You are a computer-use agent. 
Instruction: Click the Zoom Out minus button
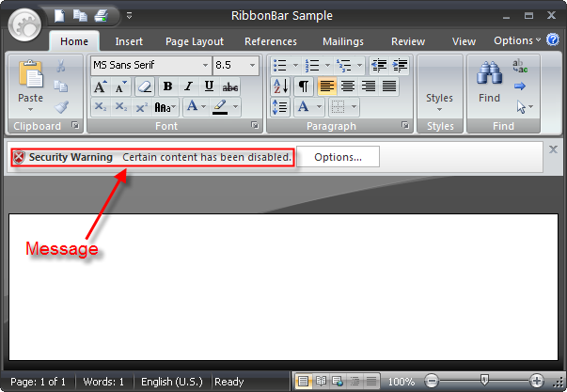(x=432, y=381)
